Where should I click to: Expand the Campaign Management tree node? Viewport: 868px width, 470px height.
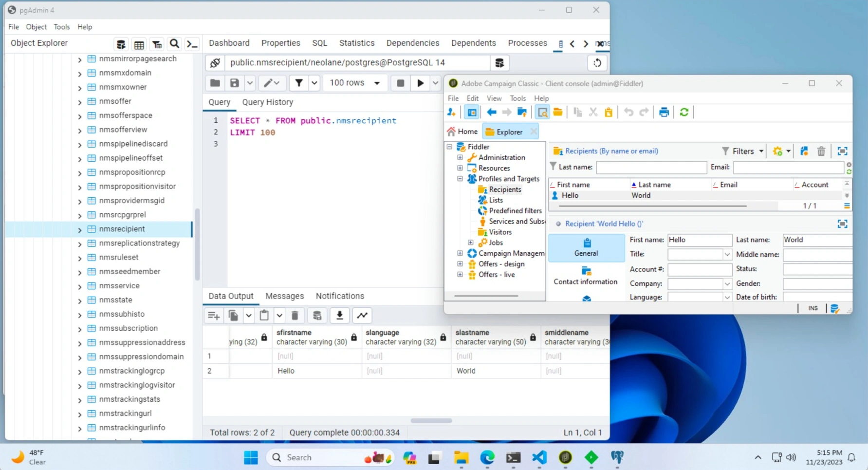click(460, 253)
